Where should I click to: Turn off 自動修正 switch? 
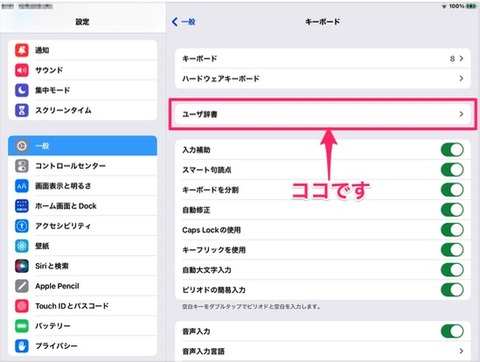click(452, 210)
